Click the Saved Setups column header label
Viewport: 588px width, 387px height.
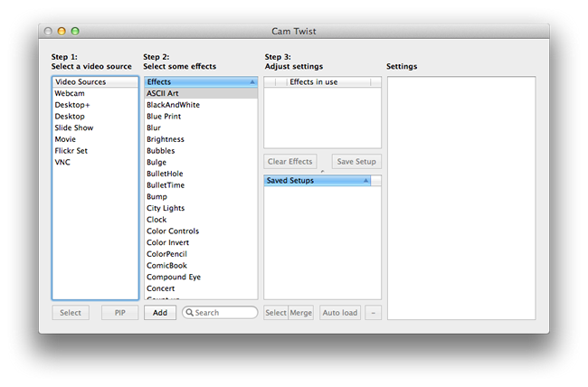(x=289, y=180)
